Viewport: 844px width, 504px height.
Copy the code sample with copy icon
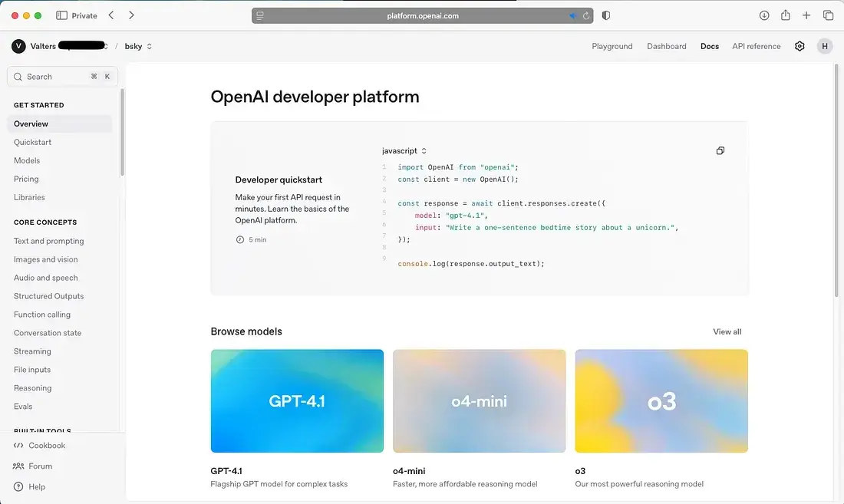pyautogui.click(x=720, y=150)
